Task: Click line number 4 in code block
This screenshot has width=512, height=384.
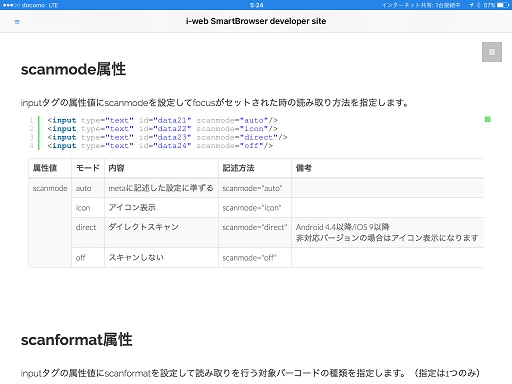Action: [31, 146]
